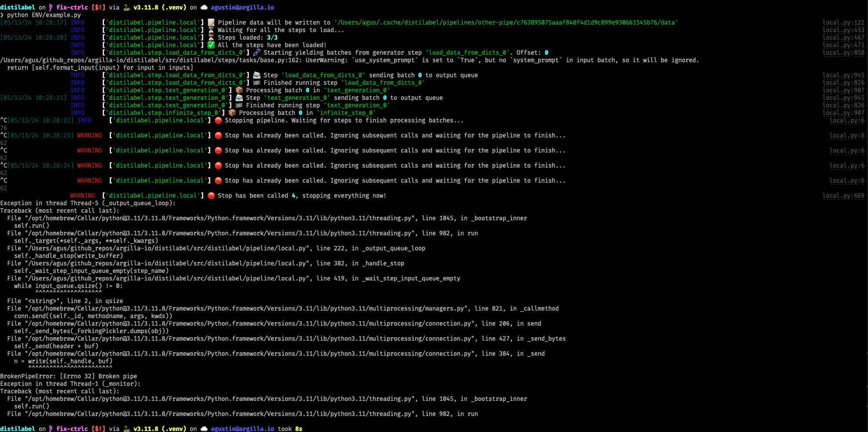Click the emoji before 'Starting yielding batches from generator step'
The height and width of the screenshot is (432, 868).
point(257,53)
